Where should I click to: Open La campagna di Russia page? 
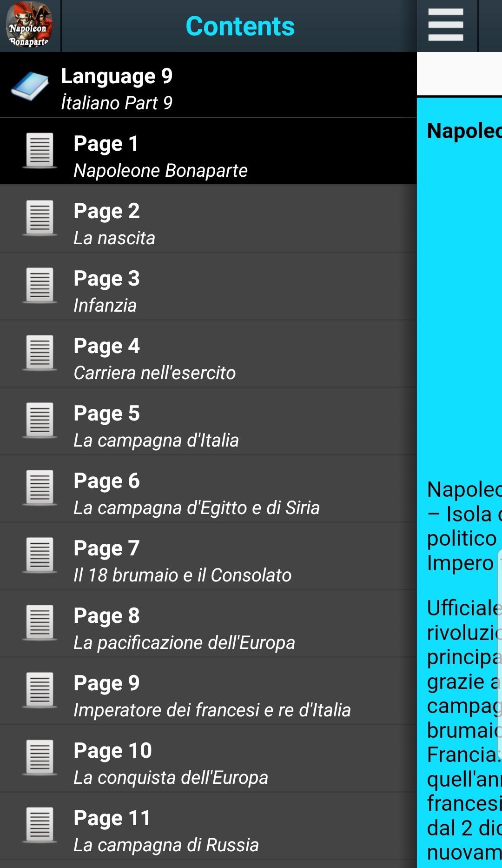(x=208, y=826)
